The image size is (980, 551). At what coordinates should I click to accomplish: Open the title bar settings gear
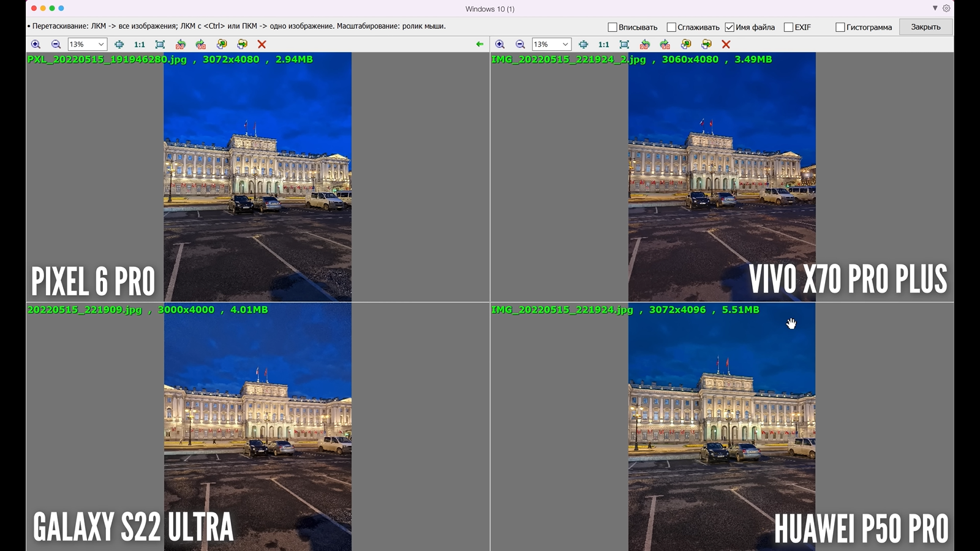click(946, 9)
